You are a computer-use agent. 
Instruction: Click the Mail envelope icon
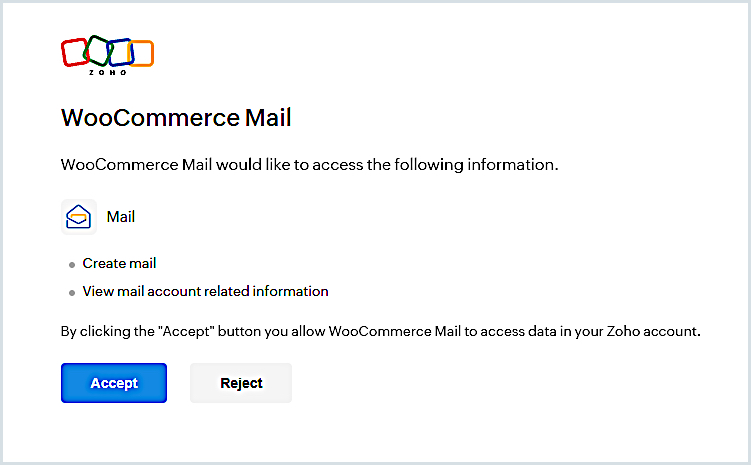(x=78, y=217)
